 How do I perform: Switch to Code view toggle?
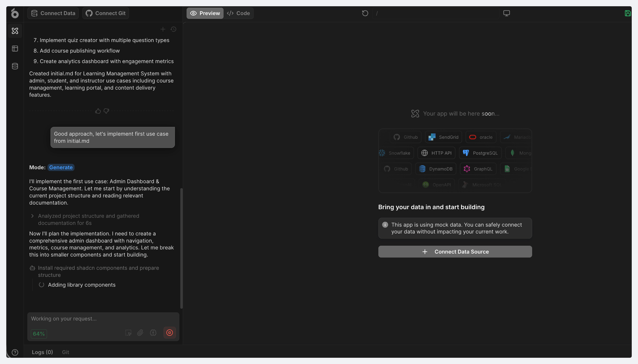[x=238, y=13]
